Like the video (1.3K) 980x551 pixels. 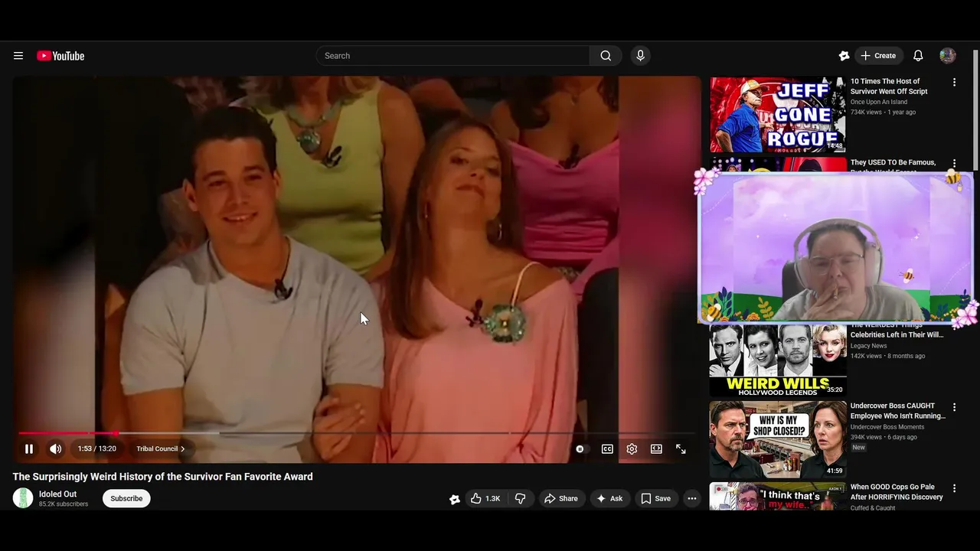point(485,498)
